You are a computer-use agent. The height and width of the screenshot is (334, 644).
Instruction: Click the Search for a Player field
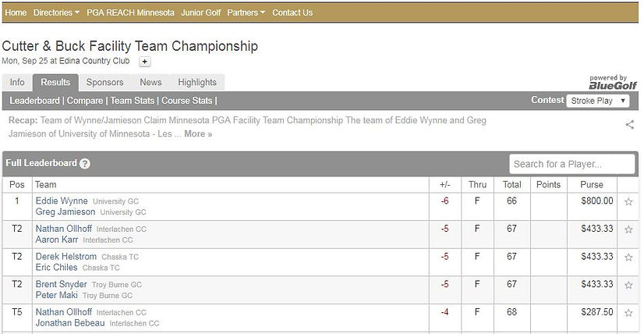571,164
